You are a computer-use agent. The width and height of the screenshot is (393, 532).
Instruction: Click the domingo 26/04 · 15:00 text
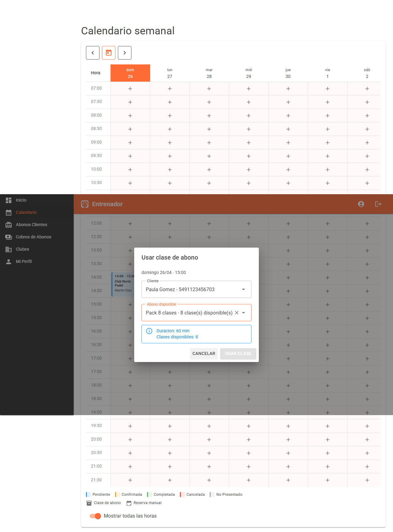click(x=164, y=272)
